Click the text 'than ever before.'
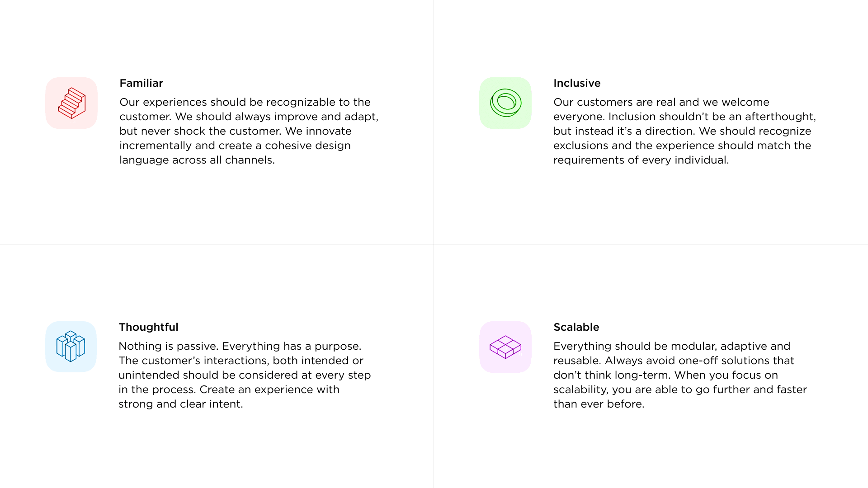 coord(599,404)
